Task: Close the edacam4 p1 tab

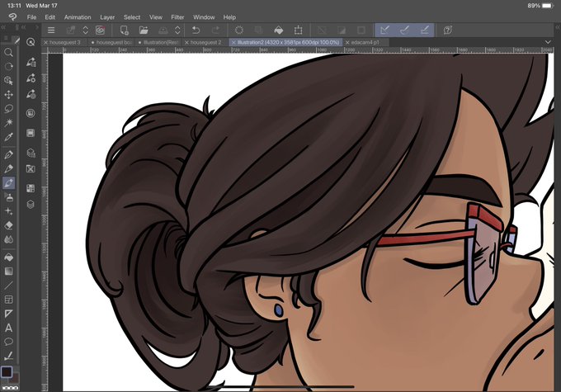Action: tap(347, 42)
